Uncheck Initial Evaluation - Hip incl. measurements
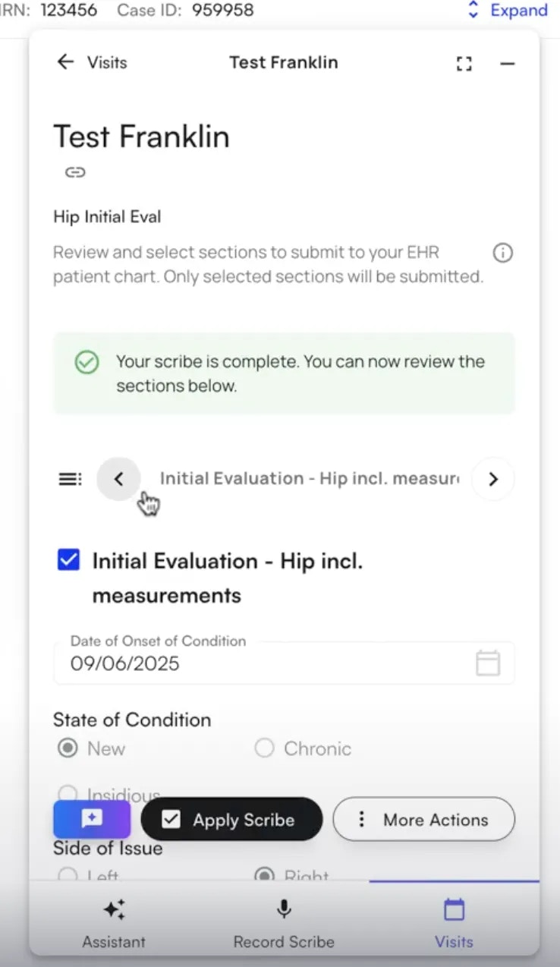 68,559
